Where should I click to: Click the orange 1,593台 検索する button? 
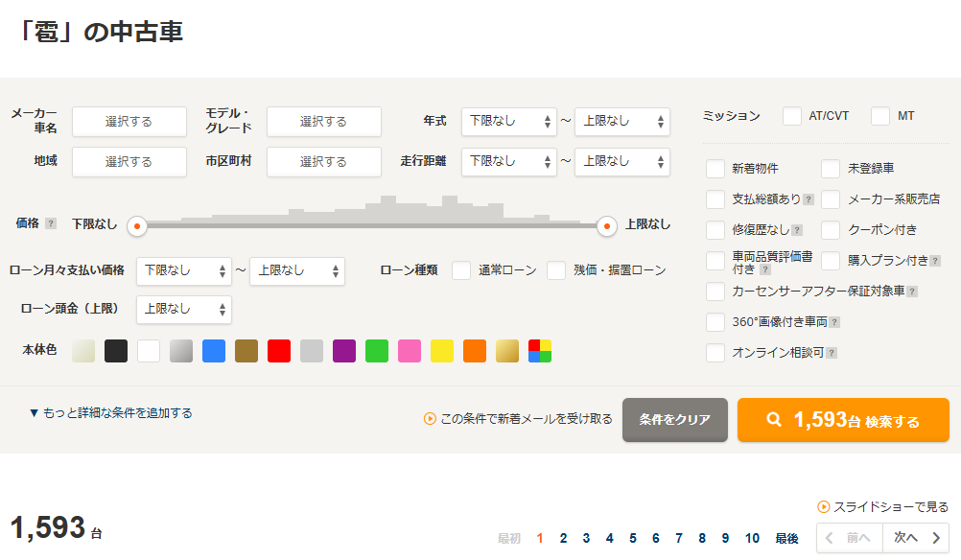tap(843, 420)
